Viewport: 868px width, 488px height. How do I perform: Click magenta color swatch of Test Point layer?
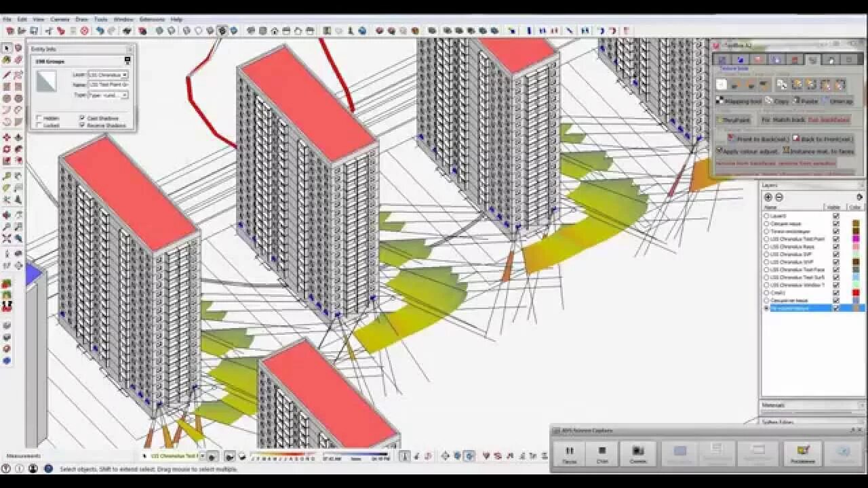tap(855, 239)
